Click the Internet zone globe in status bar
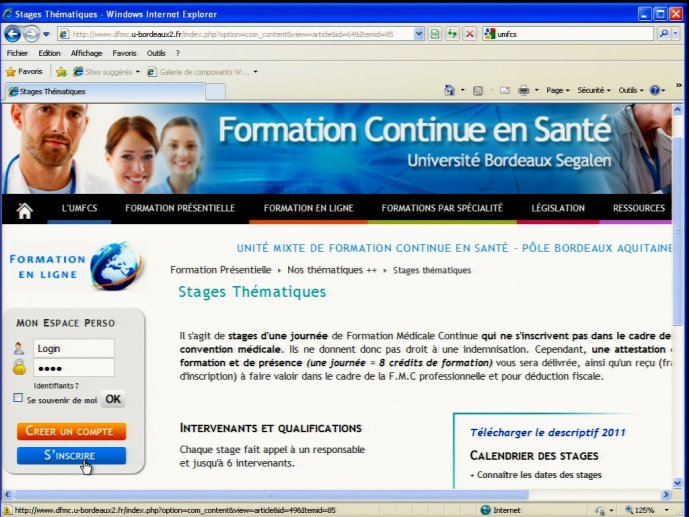This screenshot has width=689, height=517. tap(485, 510)
